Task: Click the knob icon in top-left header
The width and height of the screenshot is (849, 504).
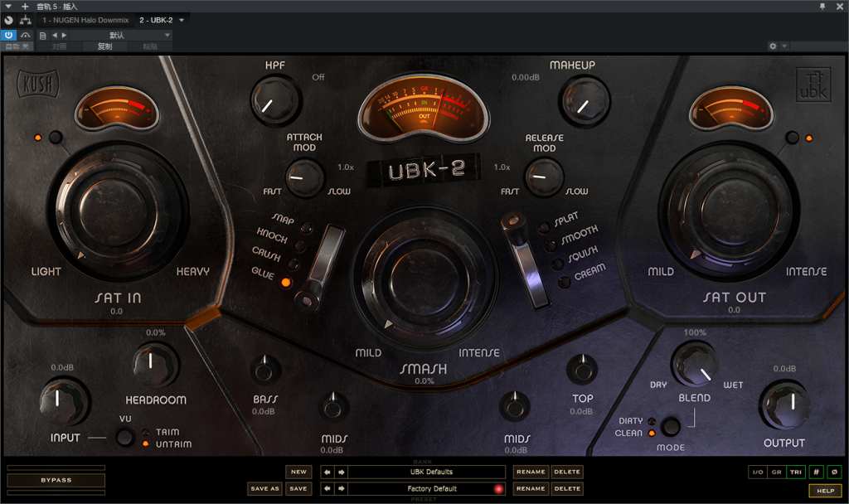Action: point(8,20)
